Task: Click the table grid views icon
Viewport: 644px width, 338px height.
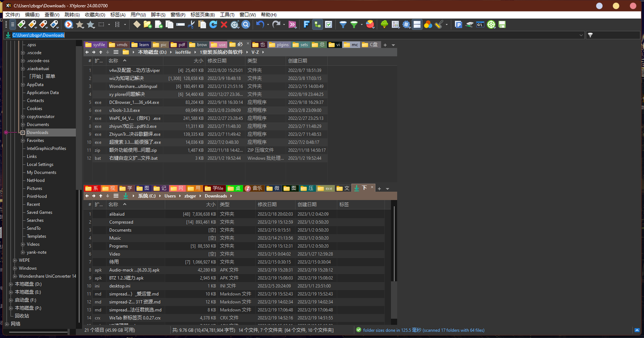Action: pos(396,24)
